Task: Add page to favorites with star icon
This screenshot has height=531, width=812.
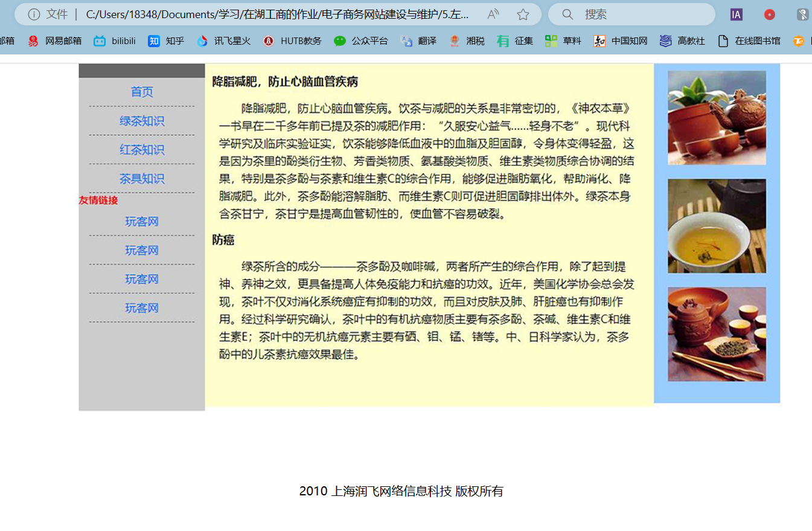Action: click(x=523, y=14)
